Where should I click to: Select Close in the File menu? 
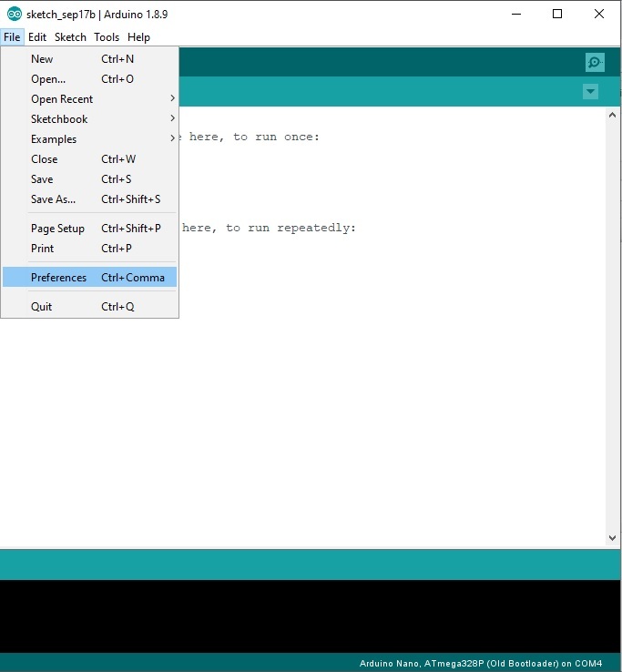pos(89,159)
